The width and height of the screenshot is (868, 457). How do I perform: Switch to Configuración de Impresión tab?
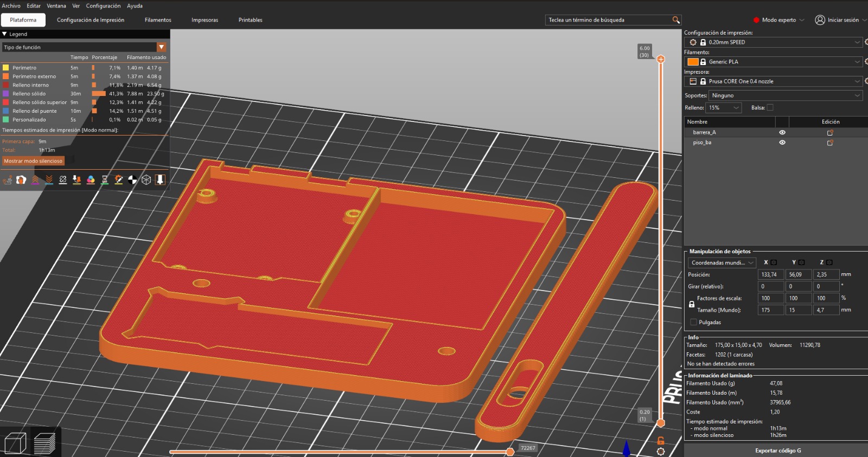click(91, 20)
